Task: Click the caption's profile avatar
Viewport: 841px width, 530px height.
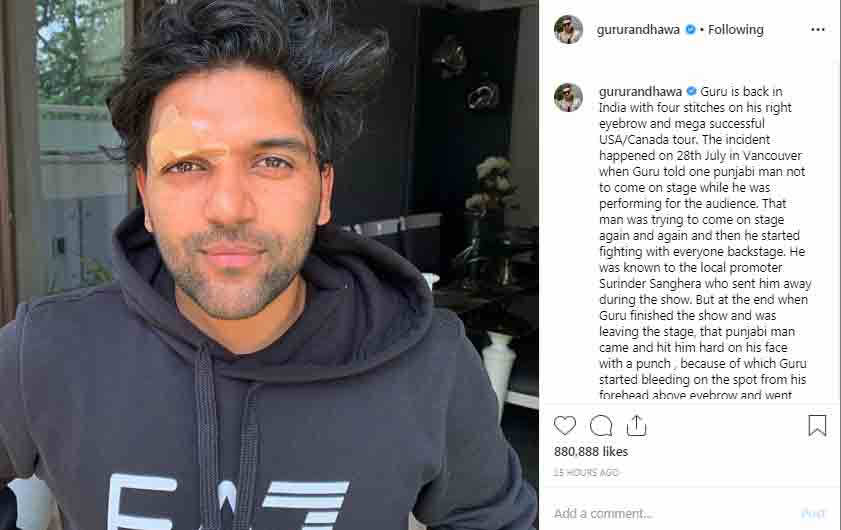Action: pos(568,98)
